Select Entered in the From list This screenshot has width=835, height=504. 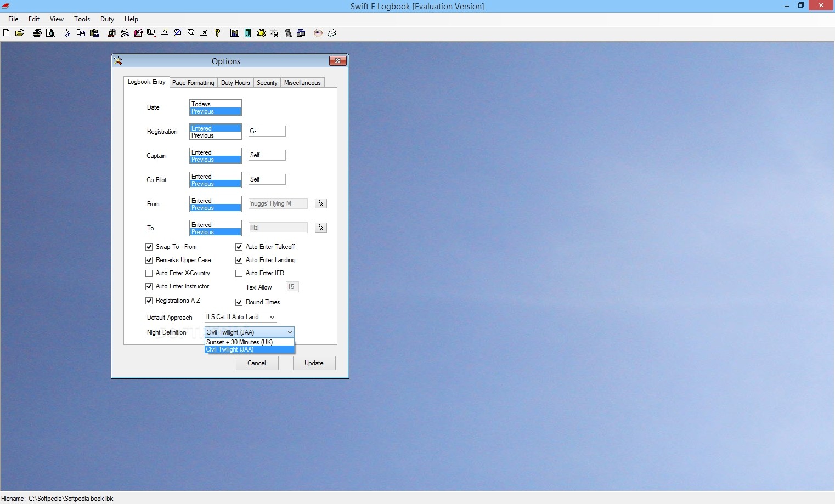(x=215, y=201)
